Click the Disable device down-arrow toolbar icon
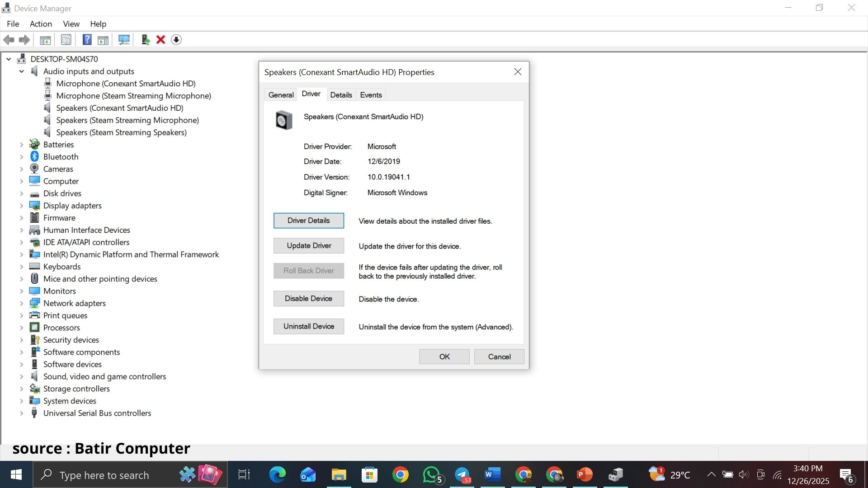Viewport: 868px width, 488px height. [176, 40]
